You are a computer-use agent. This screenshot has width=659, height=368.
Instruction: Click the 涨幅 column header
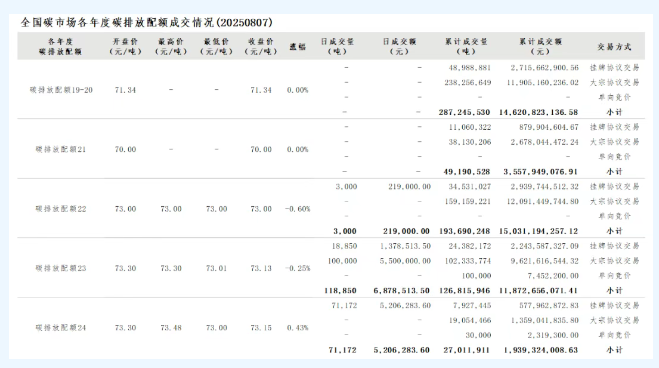pyautogui.click(x=298, y=47)
